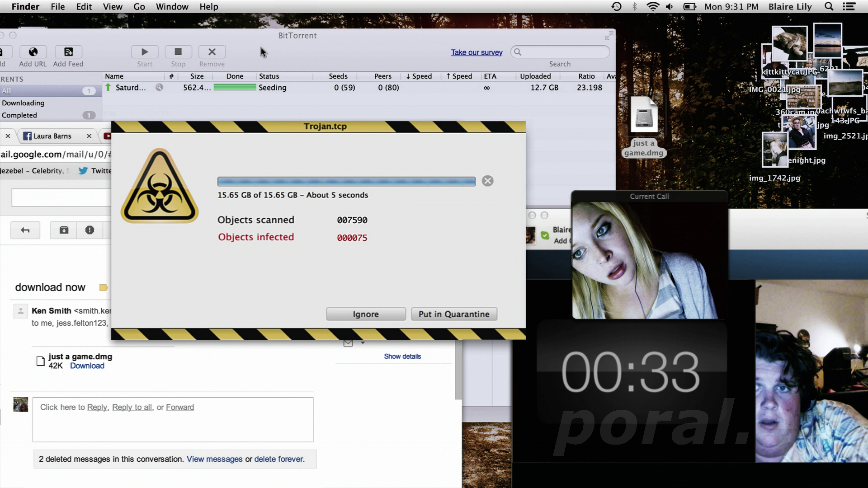Click the battery status icon
The width and height of the screenshot is (868, 488).
point(689,7)
